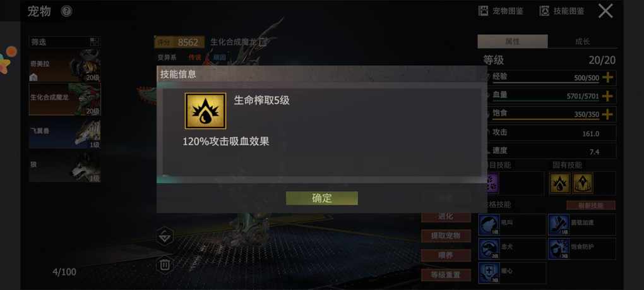Select the second gold innate skill icon
Image resolution: width=644 pixels, height=290 pixels.
click(x=582, y=183)
